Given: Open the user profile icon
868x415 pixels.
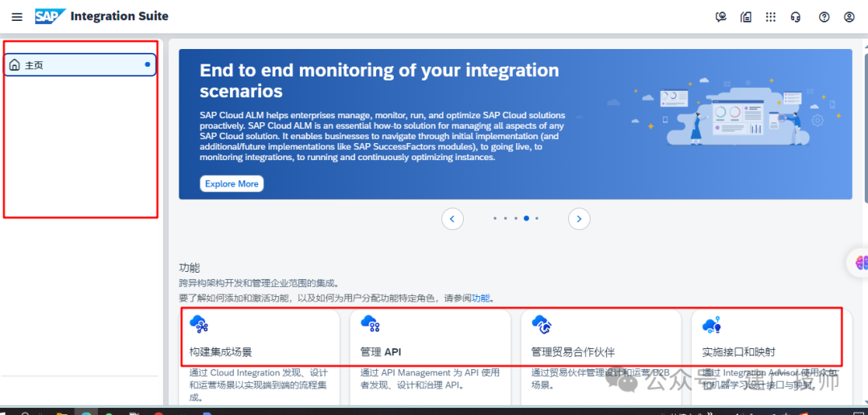Looking at the screenshot, I should 850,17.
